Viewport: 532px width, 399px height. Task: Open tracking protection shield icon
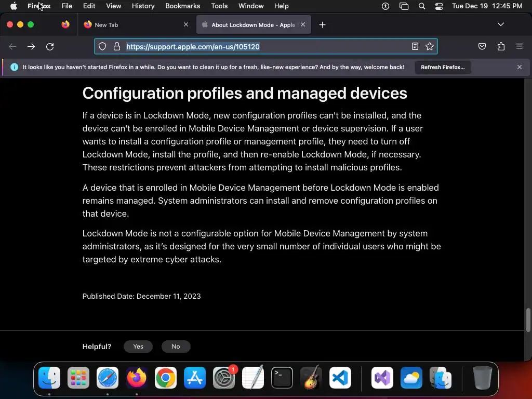(102, 46)
